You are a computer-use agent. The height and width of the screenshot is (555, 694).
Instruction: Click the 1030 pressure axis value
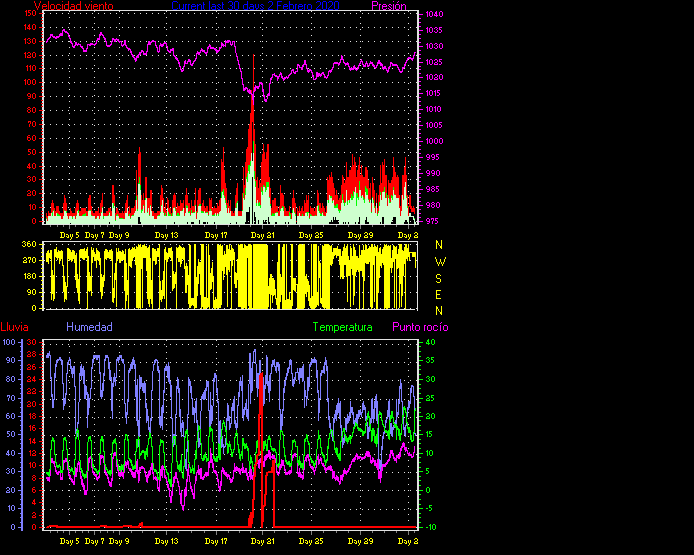(x=434, y=46)
